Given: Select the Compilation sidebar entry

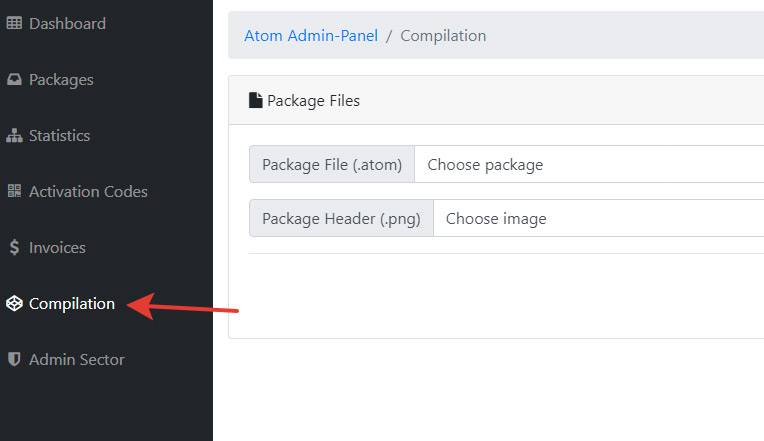Looking at the screenshot, I should pyautogui.click(x=72, y=304).
